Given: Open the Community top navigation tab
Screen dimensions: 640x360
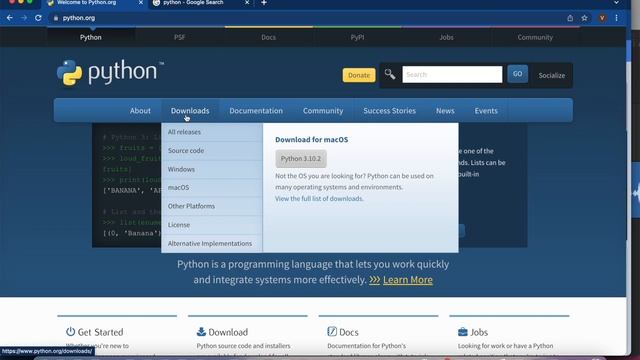Looking at the screenshot, I should [x=535, y=37].
